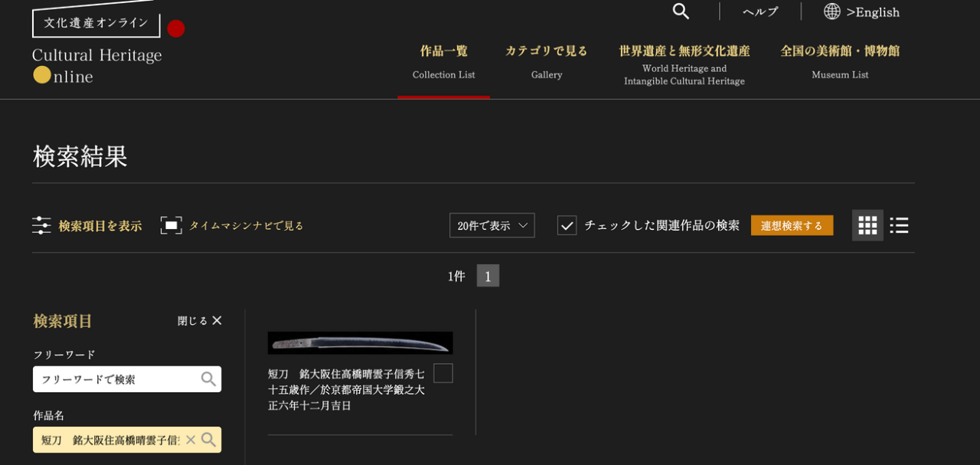Check the box beside the 短刀 result
The height and width of the screenshot is (465, 980).
(443, 373)
